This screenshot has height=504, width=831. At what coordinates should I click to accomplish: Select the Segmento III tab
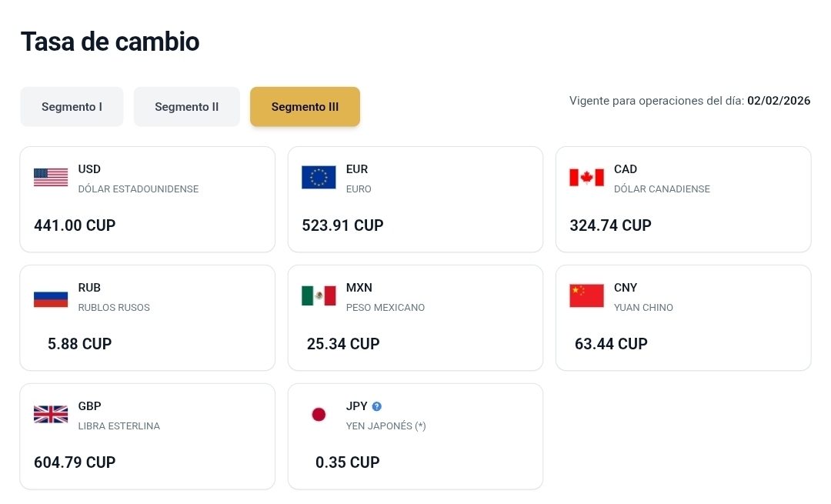click(x=305, y=107)
